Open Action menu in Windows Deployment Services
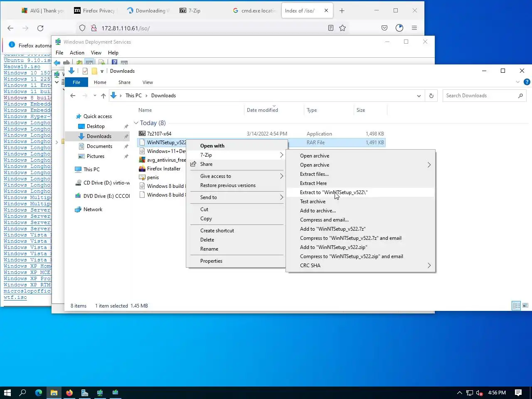 (x=77, y=53)
